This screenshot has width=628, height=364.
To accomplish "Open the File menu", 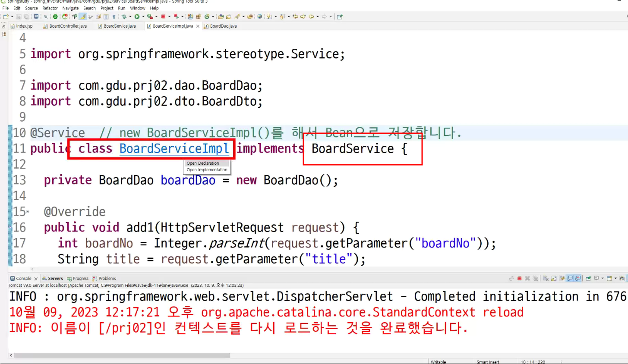I will [x=6, y=8].
